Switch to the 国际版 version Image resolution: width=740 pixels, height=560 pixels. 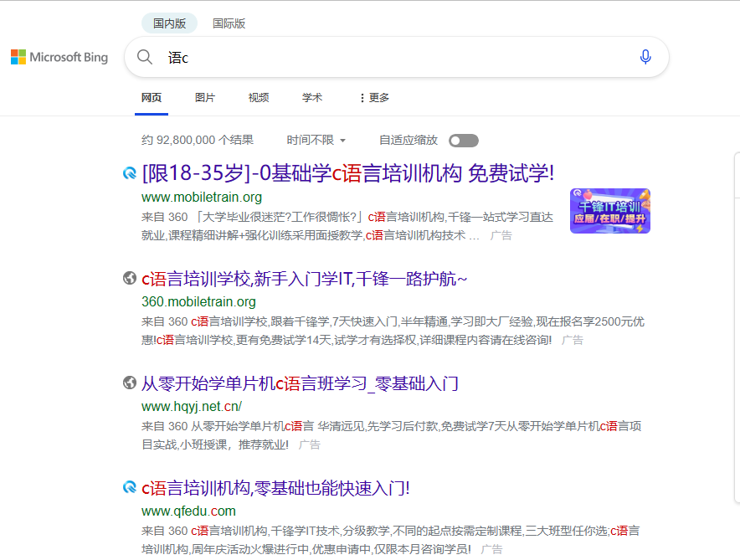coord(229,23)
